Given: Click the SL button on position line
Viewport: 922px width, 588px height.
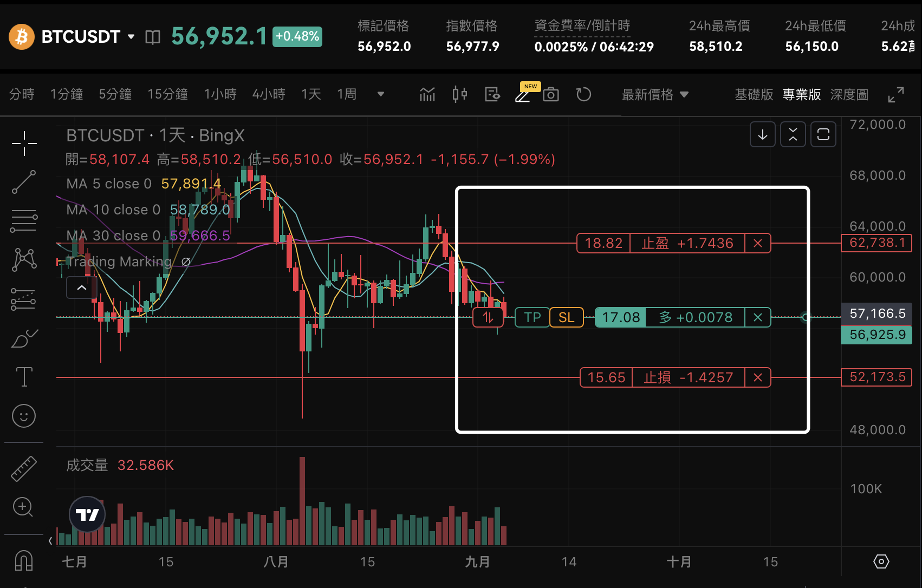Looking at the screenshot, I should pos(567,317).
